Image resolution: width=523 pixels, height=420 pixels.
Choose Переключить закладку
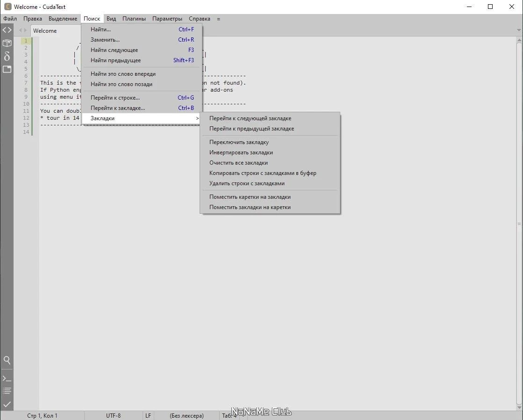tap(270, 142)
